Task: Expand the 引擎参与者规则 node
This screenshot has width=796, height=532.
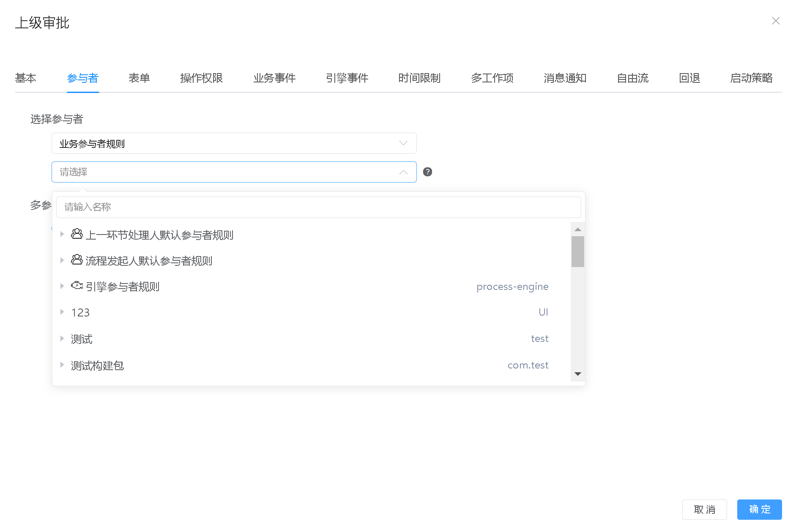Action: pos(62,286)
